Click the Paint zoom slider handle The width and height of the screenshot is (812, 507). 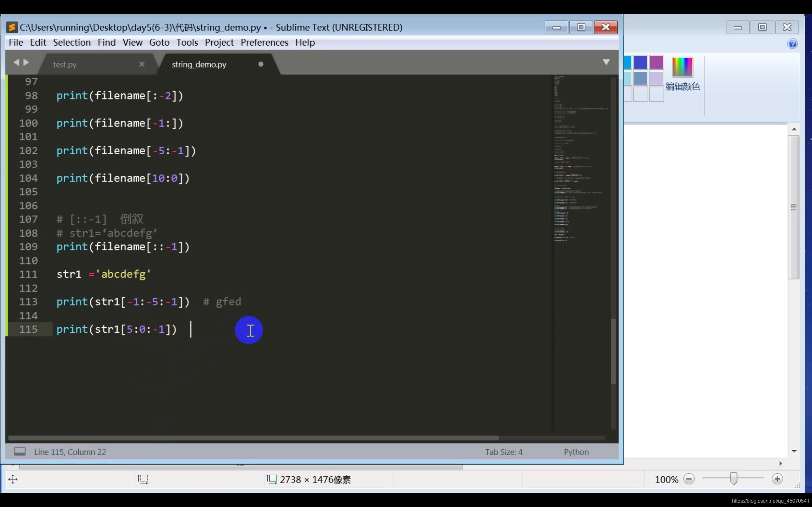point(733,479)
